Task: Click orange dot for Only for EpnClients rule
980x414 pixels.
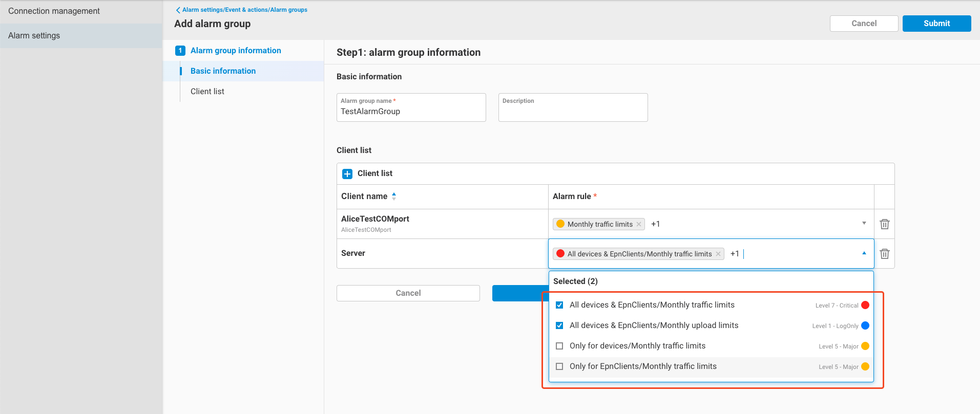Action: coord(865,366)
